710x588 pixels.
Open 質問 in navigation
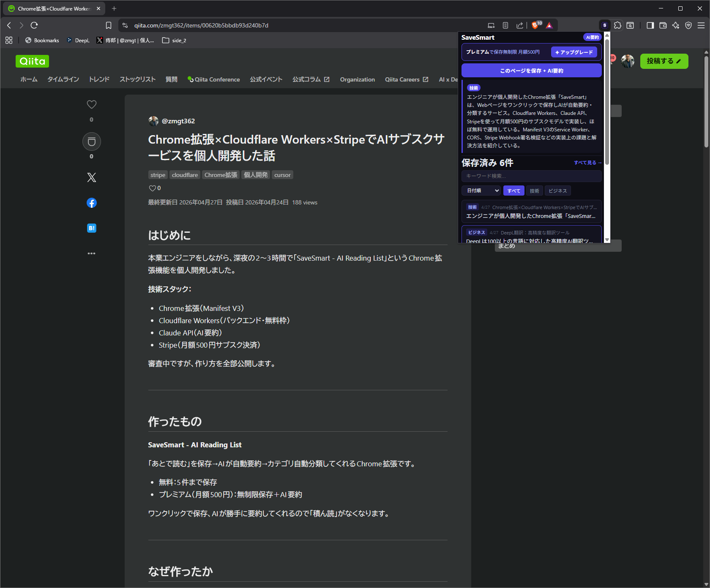pos(171,79)
